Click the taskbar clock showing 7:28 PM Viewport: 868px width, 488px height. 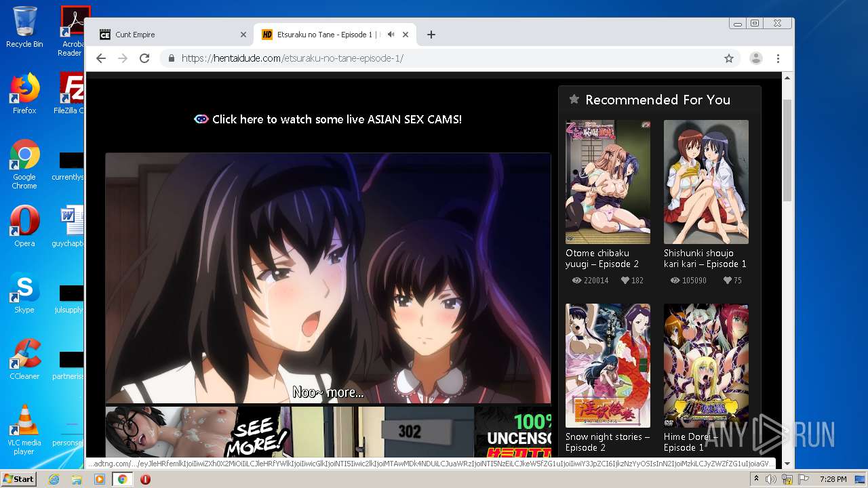click(x=832, y=479)
